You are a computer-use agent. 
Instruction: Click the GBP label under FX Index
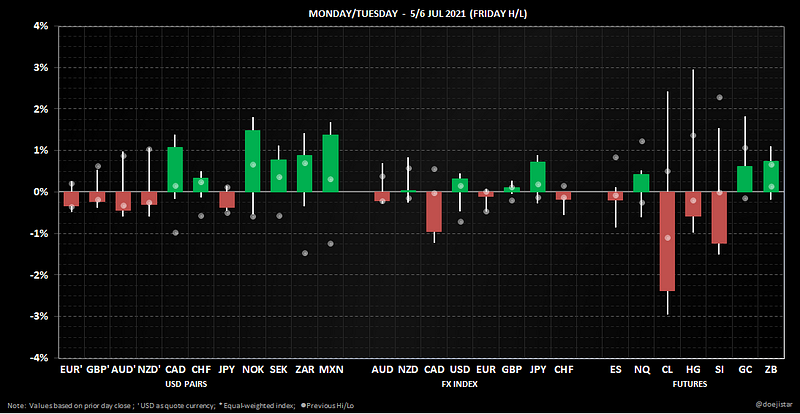tap(512, 369)
